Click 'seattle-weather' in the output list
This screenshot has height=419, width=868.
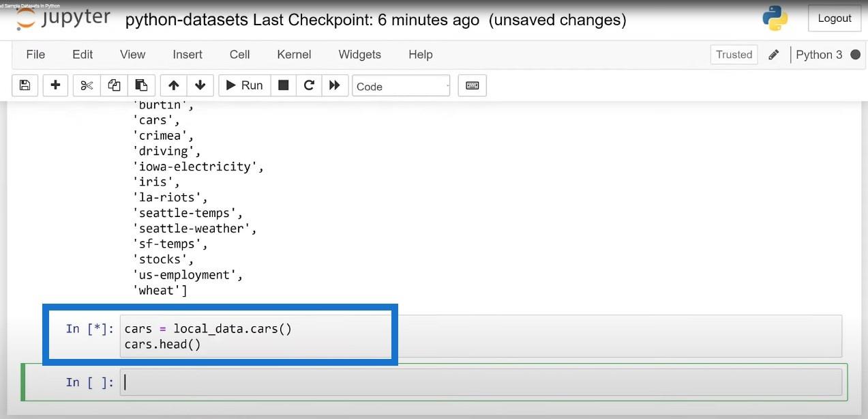point(191,229)
